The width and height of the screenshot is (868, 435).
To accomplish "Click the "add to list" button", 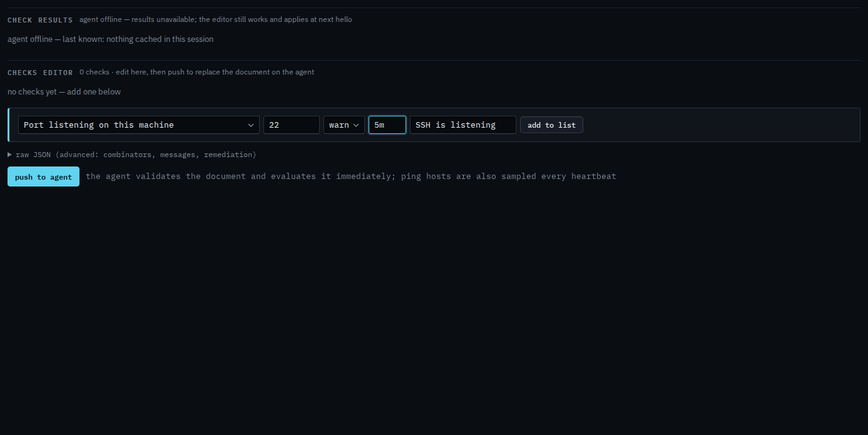I will click(551, 125).
